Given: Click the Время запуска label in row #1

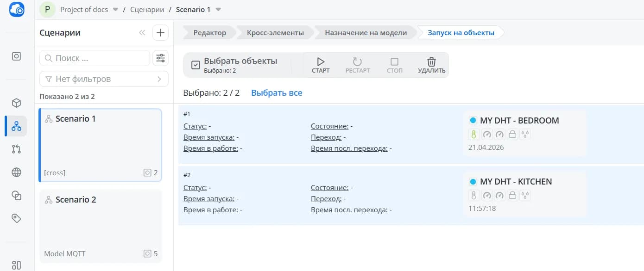Looking at the screenshot, I should [209, 137].
